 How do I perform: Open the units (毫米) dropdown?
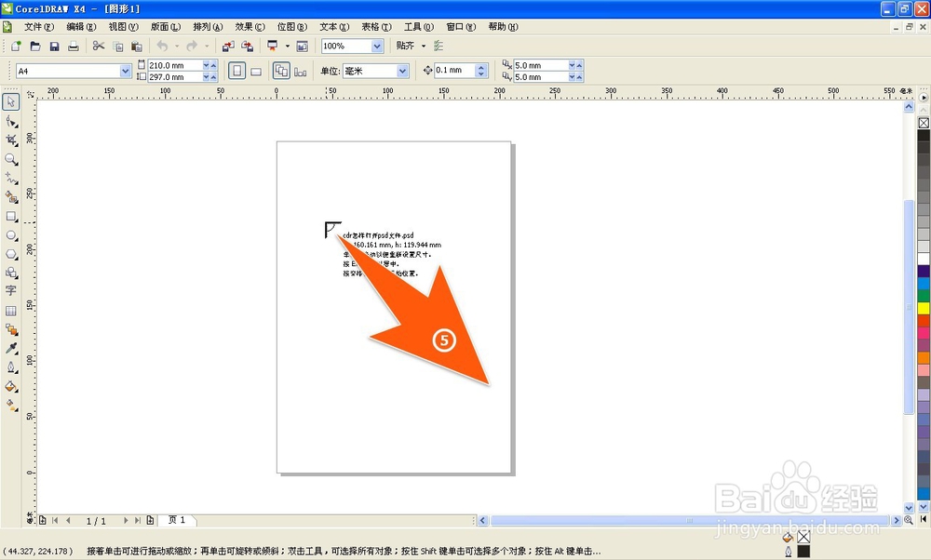click(x=402, y=71)
